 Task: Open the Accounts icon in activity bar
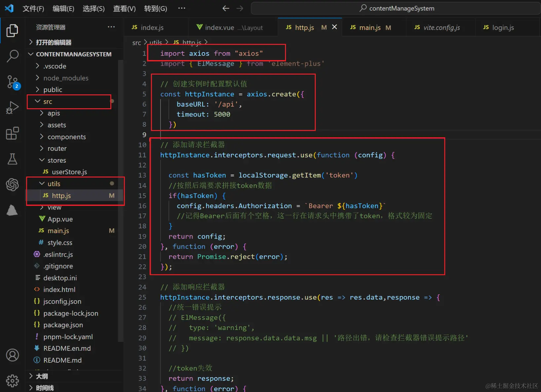[x=12, y=355]
